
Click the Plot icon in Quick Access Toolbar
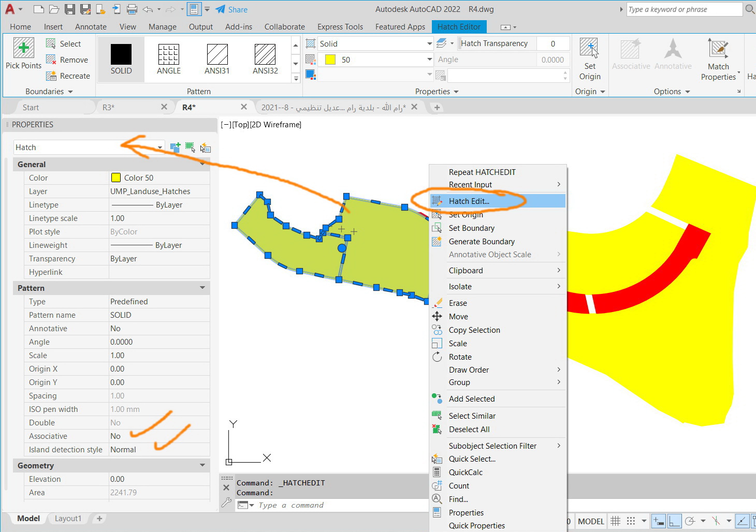click(x=133, y=9)
